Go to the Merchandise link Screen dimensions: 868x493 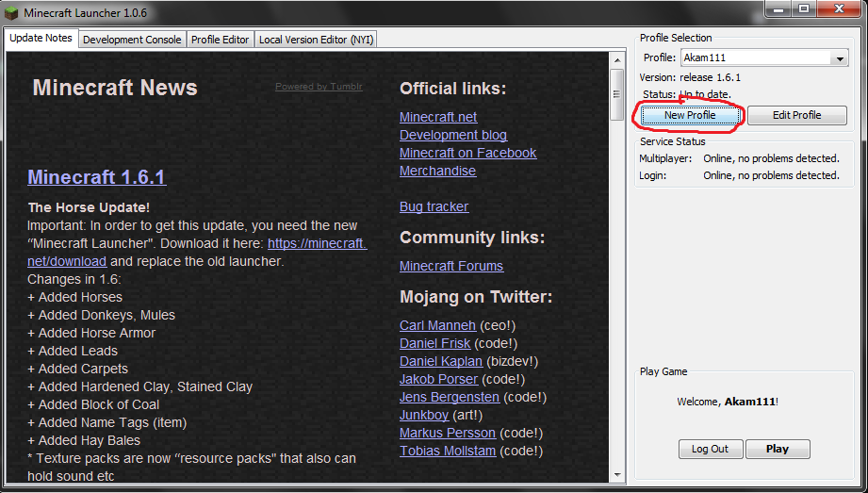coord(437,171)
